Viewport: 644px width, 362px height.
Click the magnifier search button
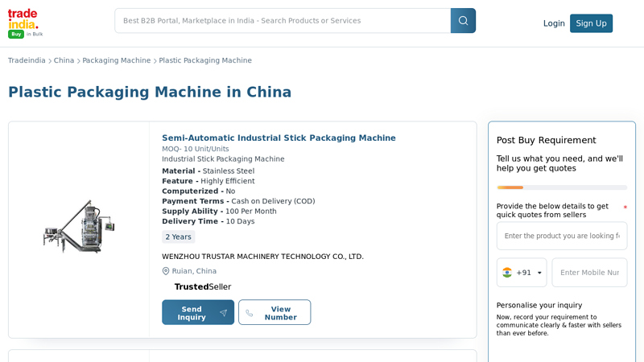point(463,21)
